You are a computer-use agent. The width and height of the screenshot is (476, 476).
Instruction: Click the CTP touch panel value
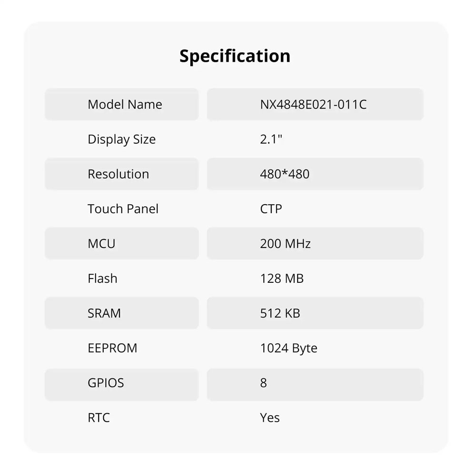pos(271,209)
